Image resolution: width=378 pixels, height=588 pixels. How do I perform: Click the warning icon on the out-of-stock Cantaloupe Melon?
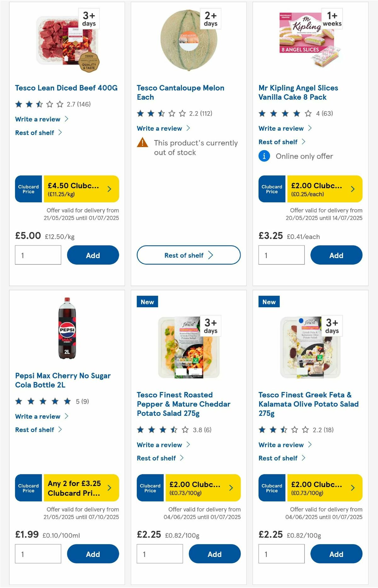click(x=142, y=143)
